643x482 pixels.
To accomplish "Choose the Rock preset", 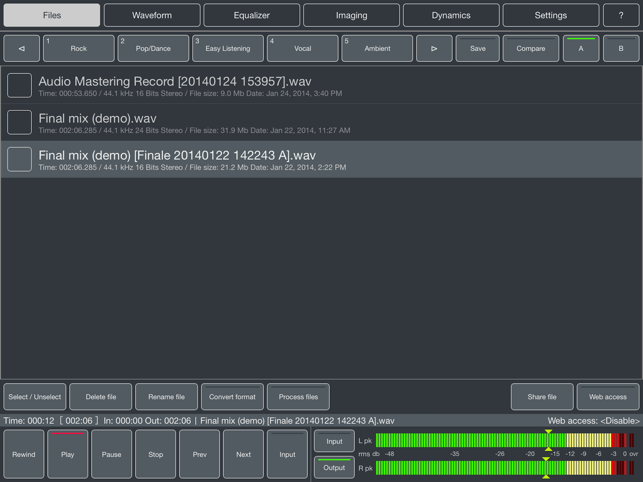I will tap(79, 48).
